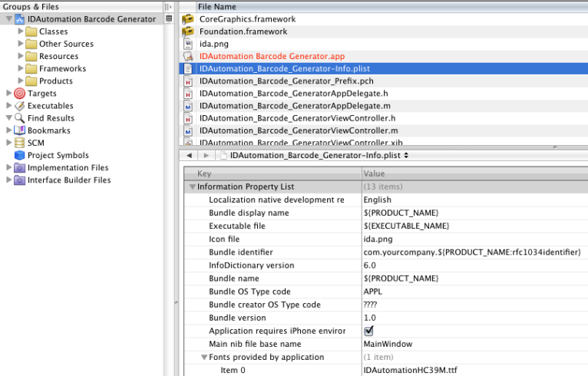The height and width of the screenshot is (376, 588).
Task: Click the Interface Builder Files folder icon
Action: (19, 180)
